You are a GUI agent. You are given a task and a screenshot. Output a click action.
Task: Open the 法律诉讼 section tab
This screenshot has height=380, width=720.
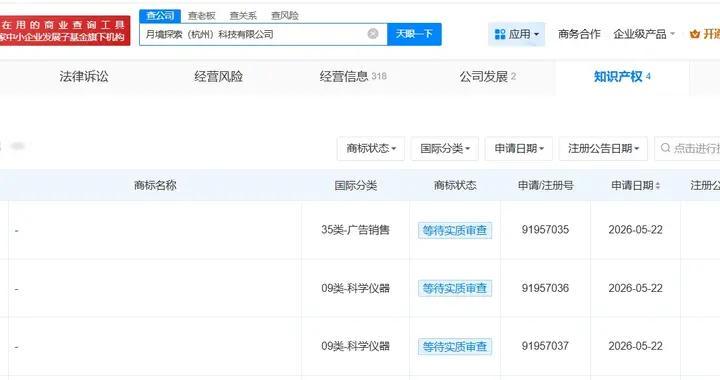pos(84,76)
